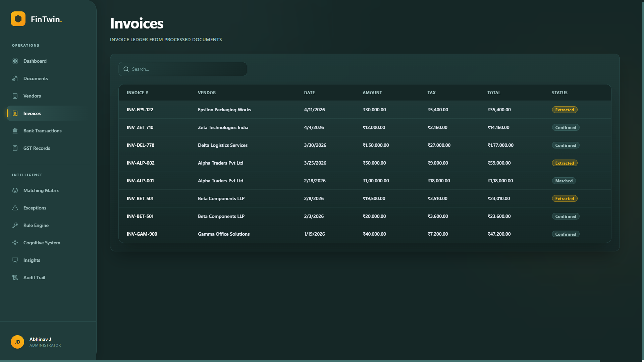Click the Confirmed badge for INV-GAM-900
Screen dimensions: 644x362
pyautogui.click(x=566, y=234)
